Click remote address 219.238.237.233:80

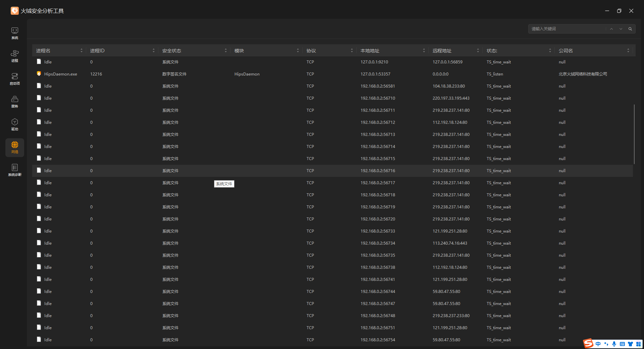(451, 316)
